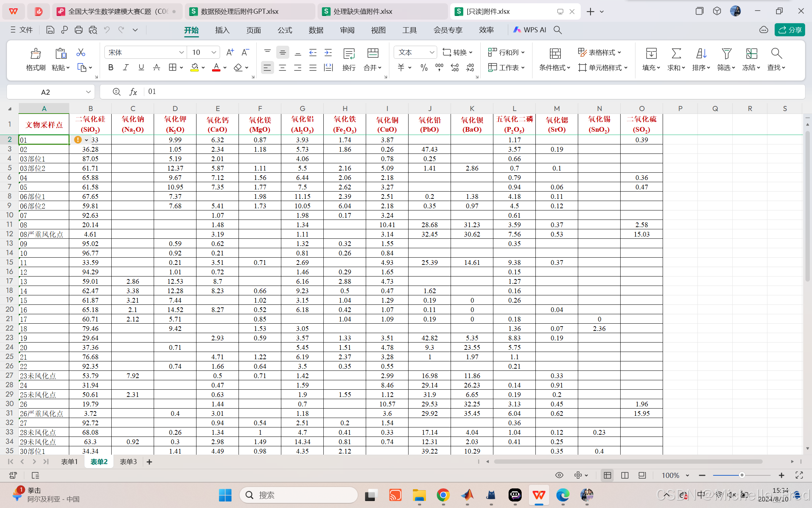Click the zoom slider handle

(742, 475)
